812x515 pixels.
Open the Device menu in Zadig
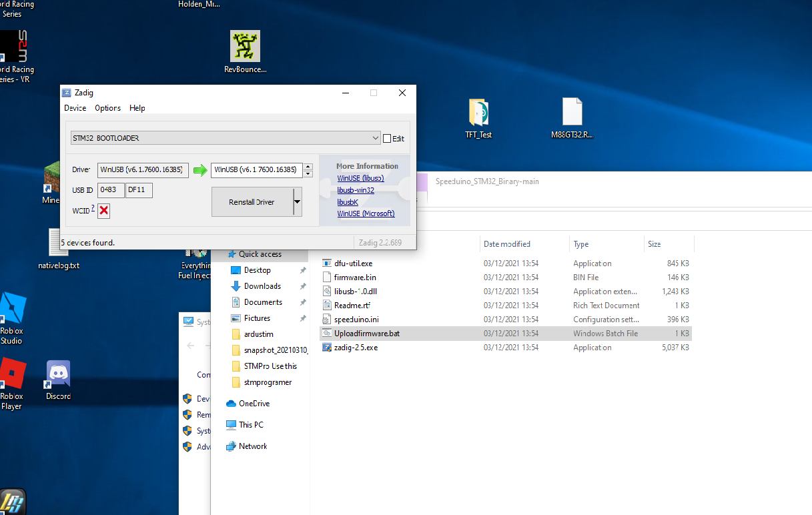point(75,108)
